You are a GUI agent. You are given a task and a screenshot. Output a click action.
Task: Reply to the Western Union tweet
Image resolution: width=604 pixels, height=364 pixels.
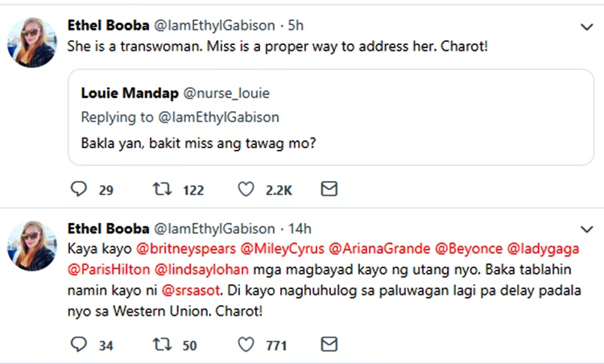79,345
